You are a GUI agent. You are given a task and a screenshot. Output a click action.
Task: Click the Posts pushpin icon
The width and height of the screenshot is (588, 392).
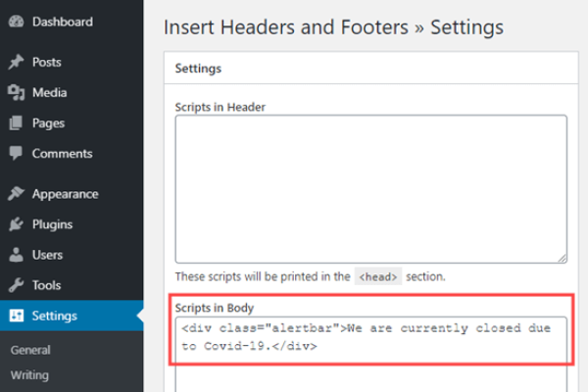(16, 63)
